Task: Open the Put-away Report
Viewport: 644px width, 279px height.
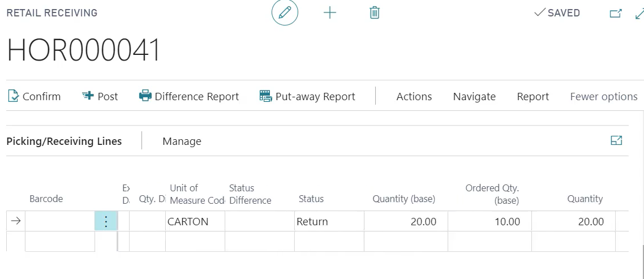Action: (x=307, y=97)
